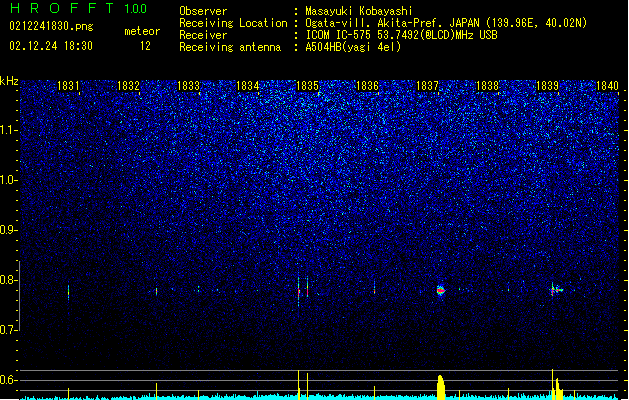Click the kHz axis unit label
The width and height of the screenshot is (629, 400).
[9, 81]
